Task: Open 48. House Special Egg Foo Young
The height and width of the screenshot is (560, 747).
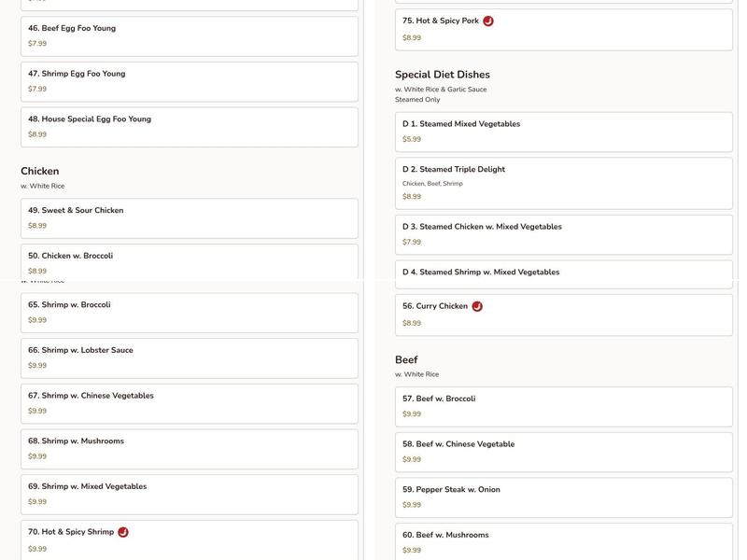Action: tap(189, 127)
